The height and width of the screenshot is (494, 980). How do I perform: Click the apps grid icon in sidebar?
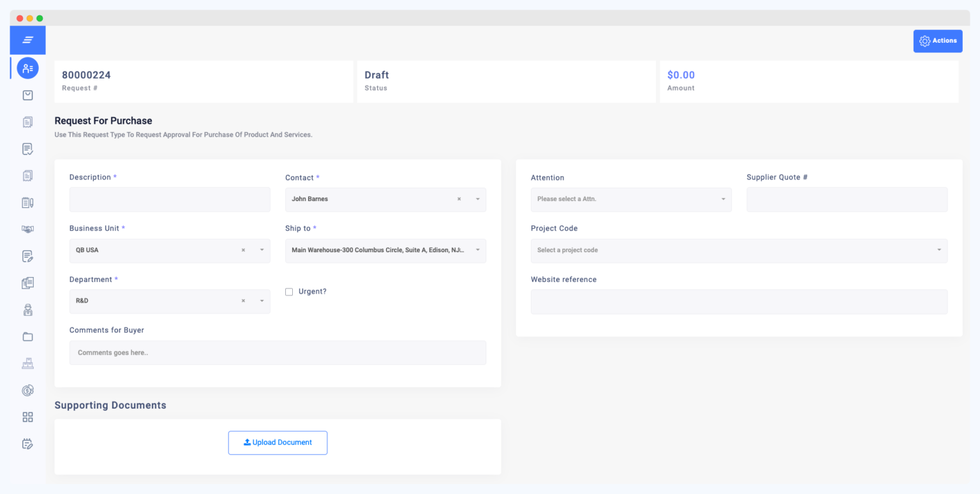[27, 417]
